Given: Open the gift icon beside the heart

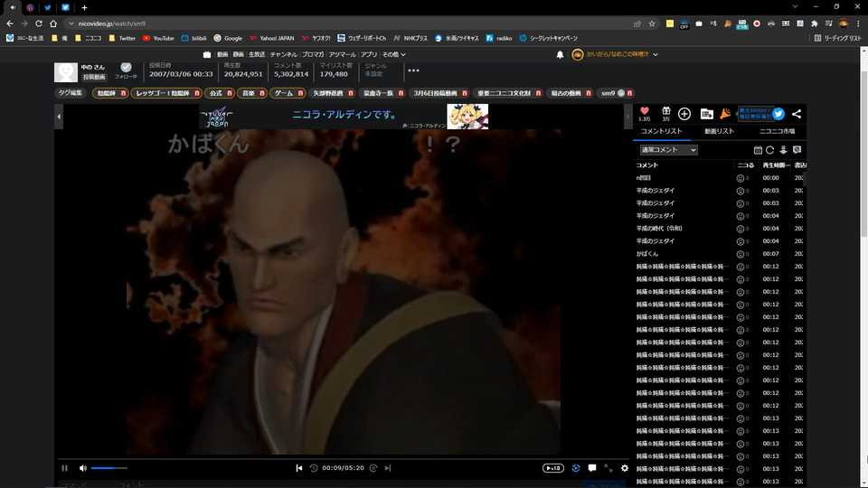Looking at the screenshot, I should point(666,112).
